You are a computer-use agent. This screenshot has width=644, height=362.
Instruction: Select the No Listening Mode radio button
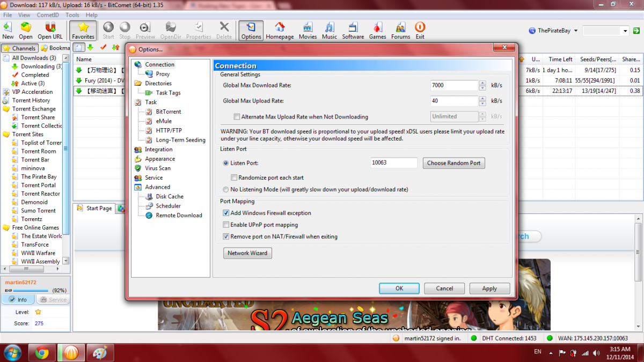tap(225, 189)
